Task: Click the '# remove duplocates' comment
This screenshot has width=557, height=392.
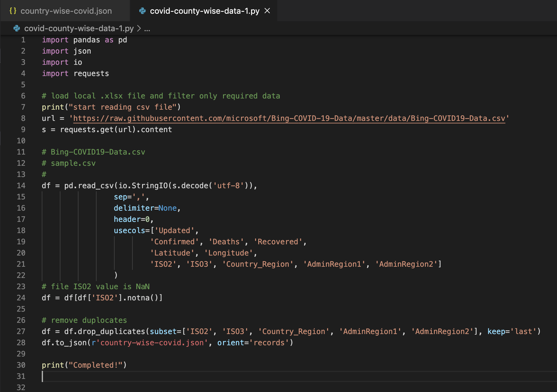Action: point(84,320)
